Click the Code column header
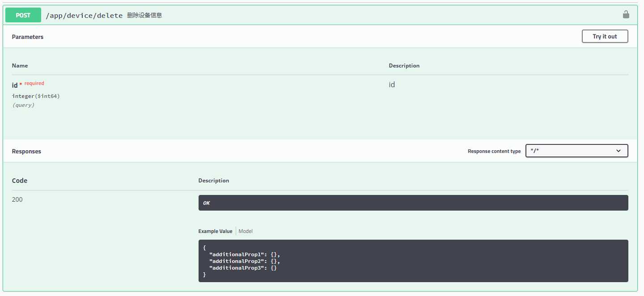 [20, 181]
